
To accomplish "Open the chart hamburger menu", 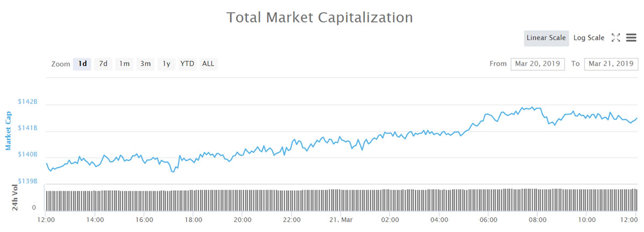I will (x=631, y=38).
